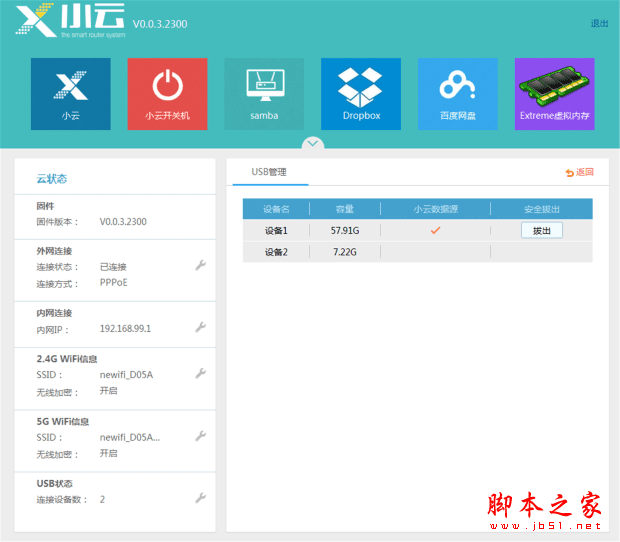620x542 pixels.
Task: Click firmware version V0.0.3.2300 in sidebar
Action: pyautogui.click(x=123, y=221)
